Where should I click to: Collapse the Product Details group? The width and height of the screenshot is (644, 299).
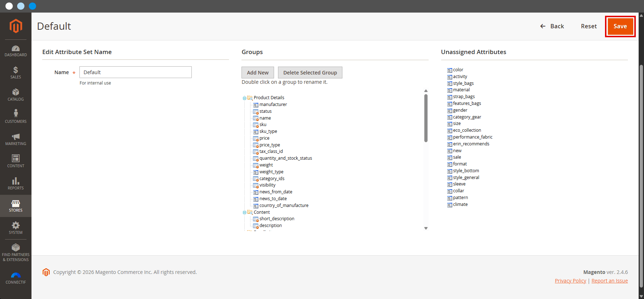click(x=244, y=98)
